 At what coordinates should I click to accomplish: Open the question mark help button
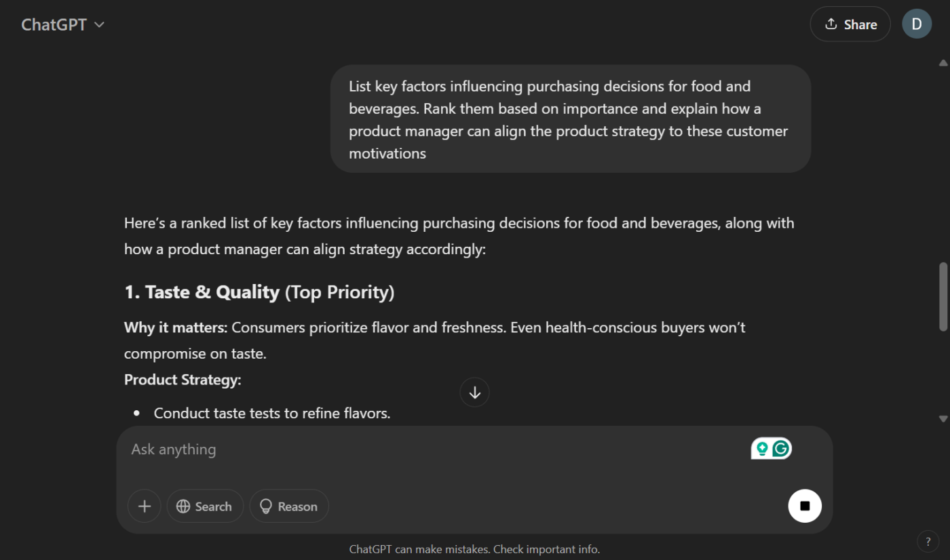click(x=928, y=542)
